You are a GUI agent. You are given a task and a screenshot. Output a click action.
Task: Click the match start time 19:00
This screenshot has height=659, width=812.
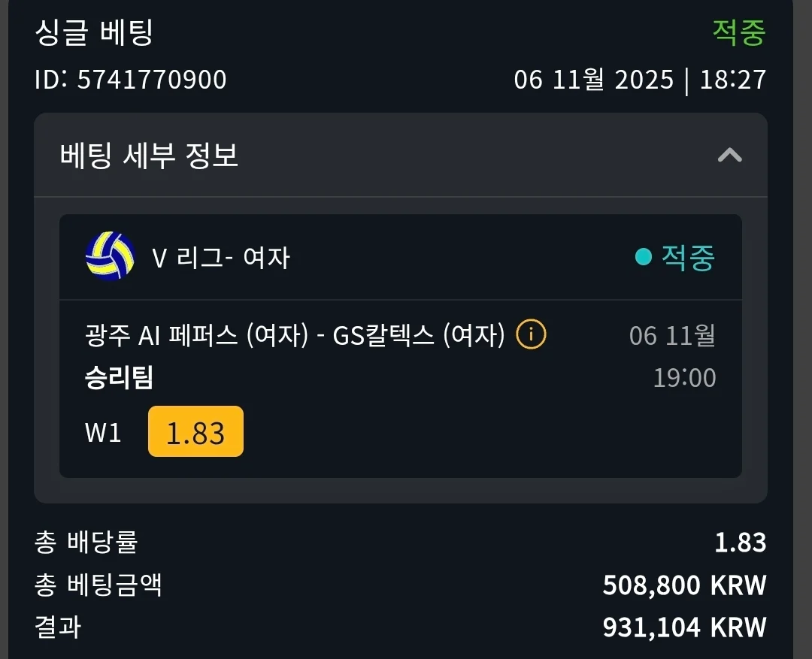[684, 377]
